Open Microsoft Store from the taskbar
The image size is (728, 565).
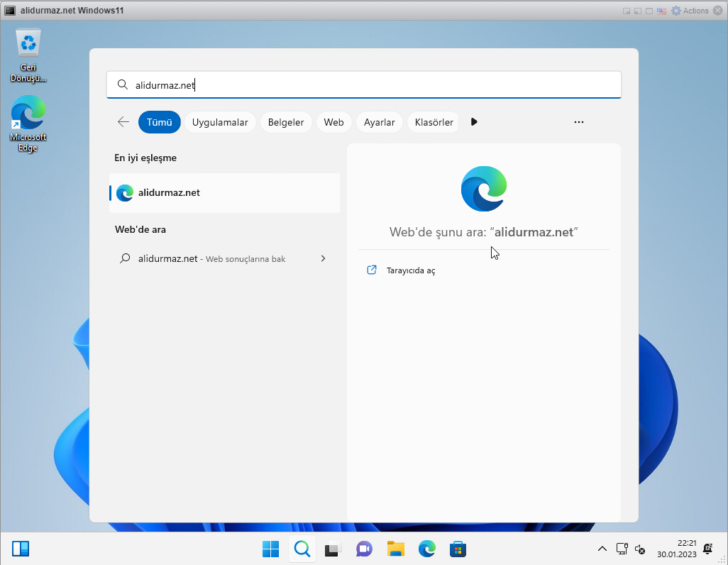[458, 549]
